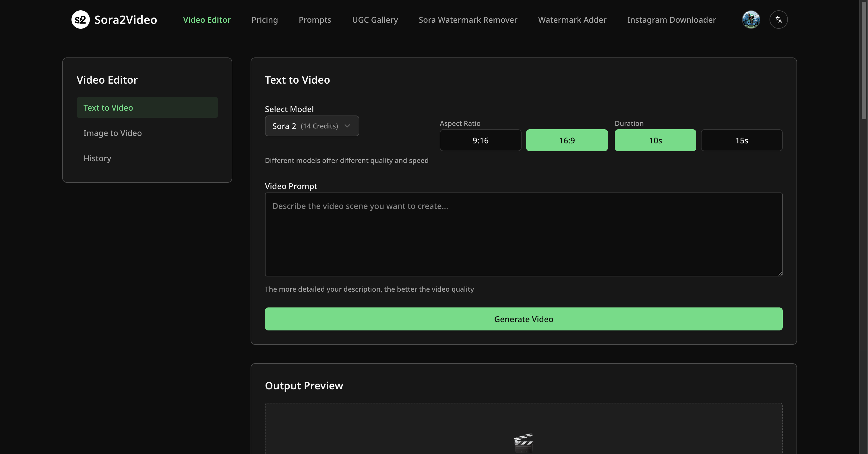This screenshot has width=868, height=454.
Task: Click the Sora2Video S2 logo icon
Action: 81,20
